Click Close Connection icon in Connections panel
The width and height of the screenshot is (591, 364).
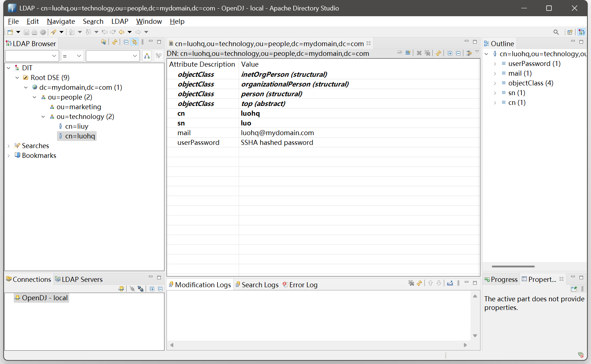pyautogui.click(x=141, y=289)
